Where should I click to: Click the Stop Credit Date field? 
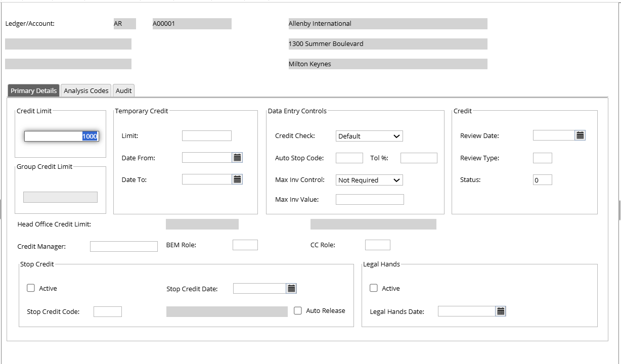pos(259,288)
